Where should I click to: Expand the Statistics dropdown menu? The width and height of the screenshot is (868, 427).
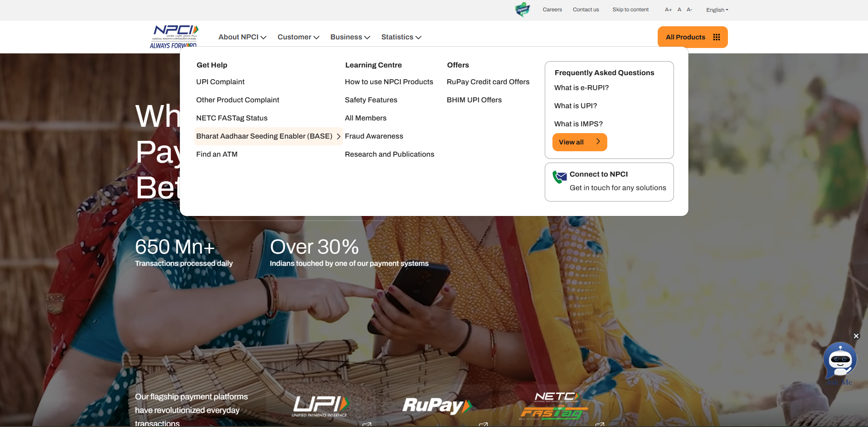coord(401,37)
